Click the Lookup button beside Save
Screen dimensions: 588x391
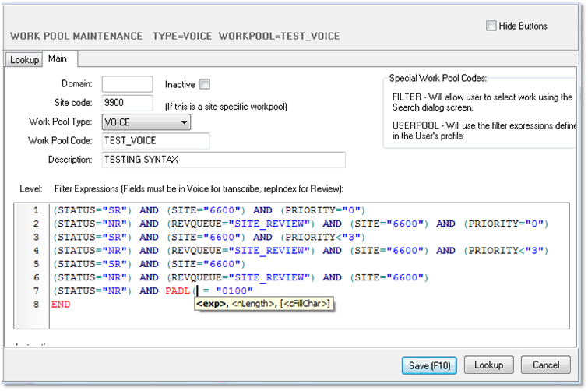pos(488,365)
